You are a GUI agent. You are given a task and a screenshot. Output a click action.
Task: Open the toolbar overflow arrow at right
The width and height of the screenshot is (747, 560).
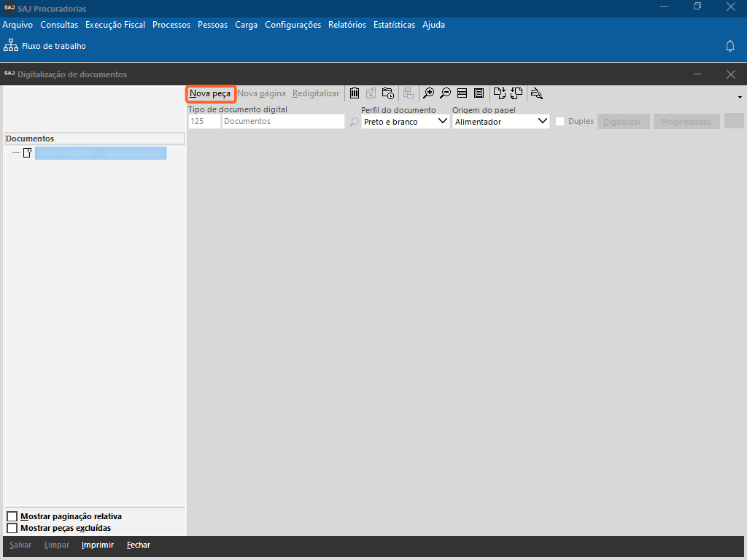(x=740, y=97)
